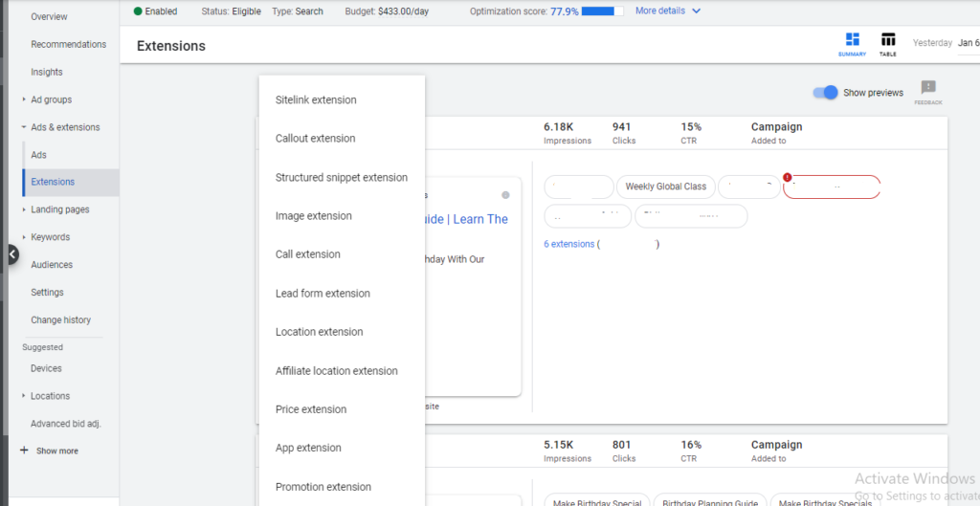Open Change history in sidebar
The image size is (980, 506).
[60, 319]
